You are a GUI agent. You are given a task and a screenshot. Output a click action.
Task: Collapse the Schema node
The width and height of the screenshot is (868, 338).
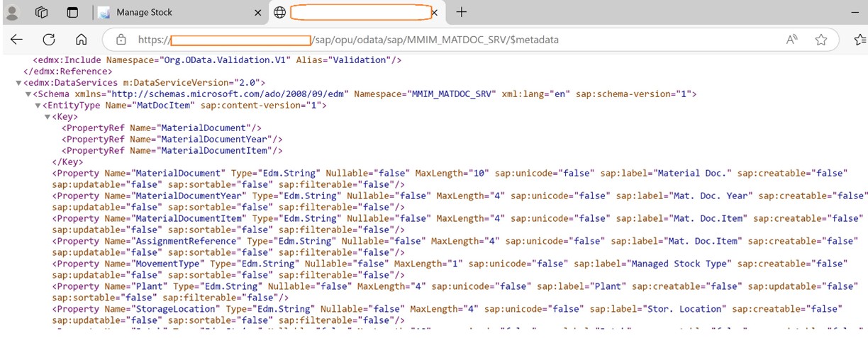click(x=28, y=94)
